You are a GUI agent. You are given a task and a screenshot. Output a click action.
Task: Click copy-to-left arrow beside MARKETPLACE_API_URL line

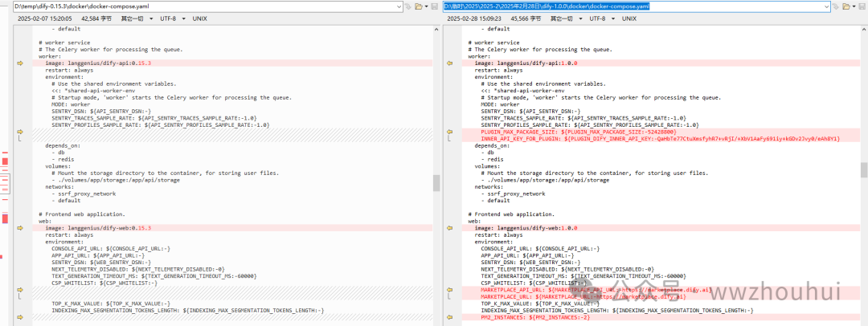[x=449, y=290]
